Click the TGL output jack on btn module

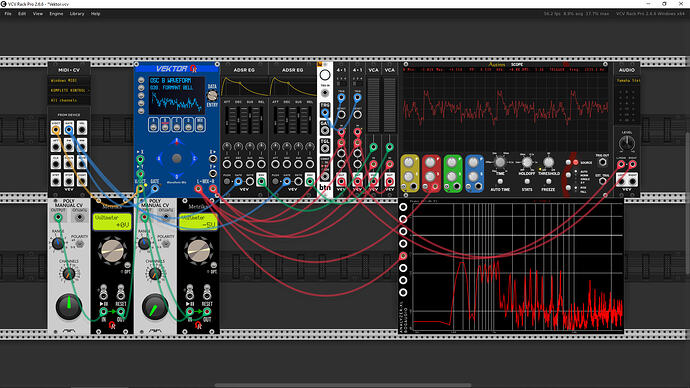pos(325,149)
